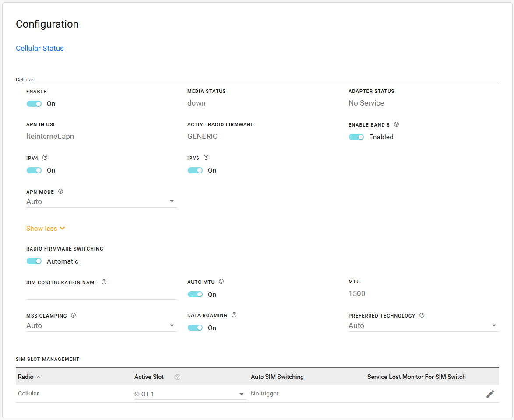Screen dimensions: 514x420
Task: Switch Radio Firmware Switching off Automatic
Action: pyautogui.click(x=34, y=261)
